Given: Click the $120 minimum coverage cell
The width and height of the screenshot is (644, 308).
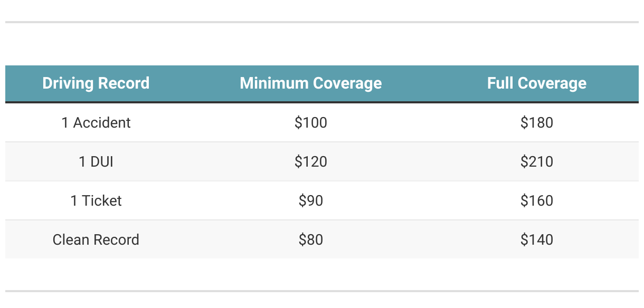Looking at the screenshot, I should [x=311, y=162].
